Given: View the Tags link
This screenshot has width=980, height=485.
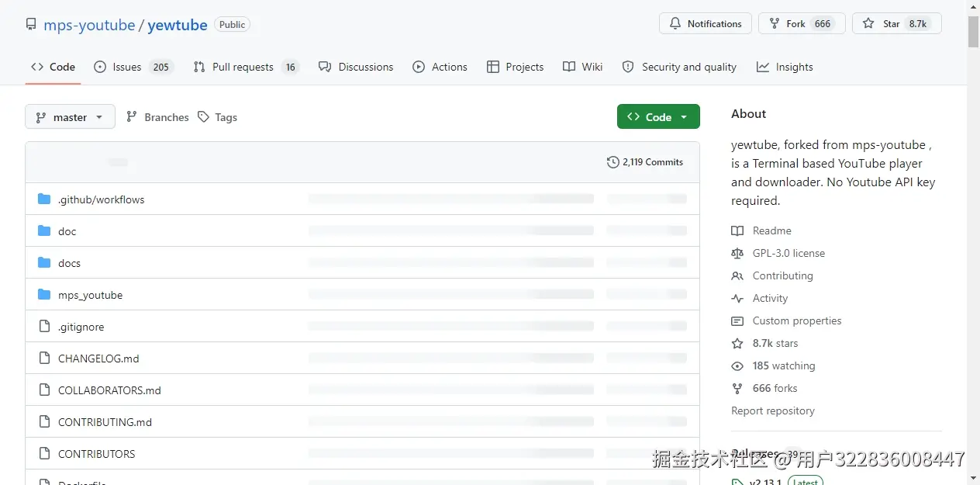Looking at the screenshot, I should (217, 117).
